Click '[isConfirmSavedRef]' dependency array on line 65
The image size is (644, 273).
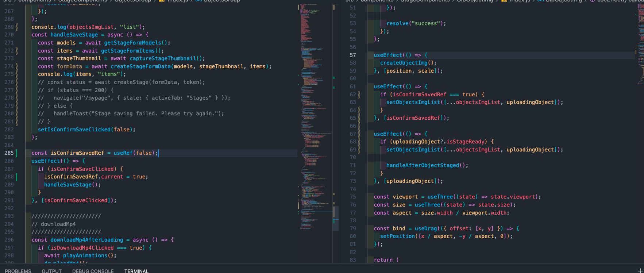click(x=414, y=118)
